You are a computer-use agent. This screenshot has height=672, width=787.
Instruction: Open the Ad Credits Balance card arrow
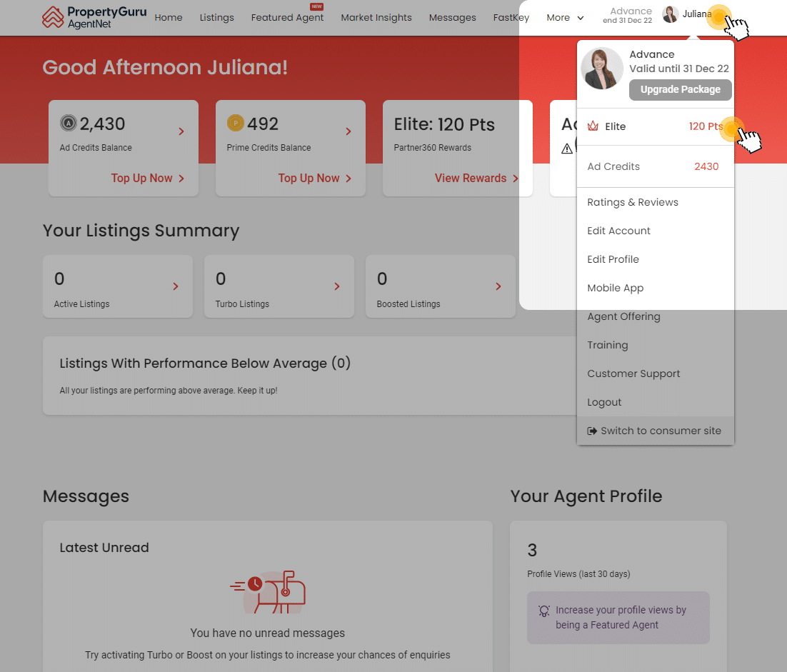[181, 131]
